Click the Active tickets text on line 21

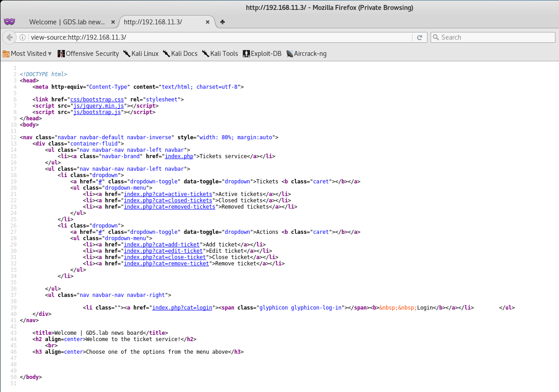point(241,194)
